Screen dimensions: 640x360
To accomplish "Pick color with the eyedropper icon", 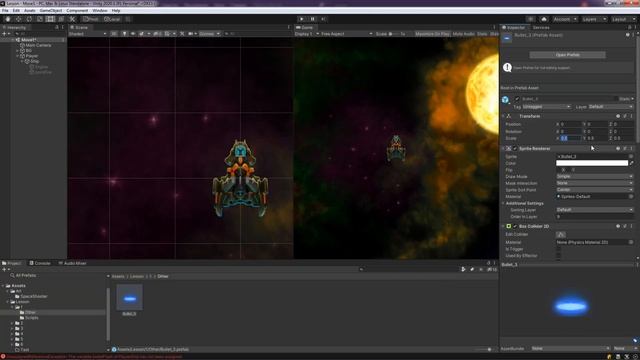I will 631,163.
